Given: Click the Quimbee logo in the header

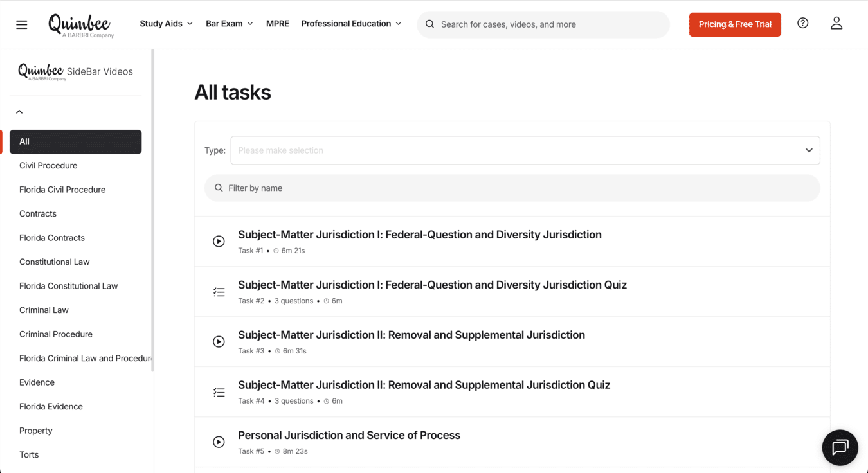Looking at the screenshot, I should coord(80,25).
